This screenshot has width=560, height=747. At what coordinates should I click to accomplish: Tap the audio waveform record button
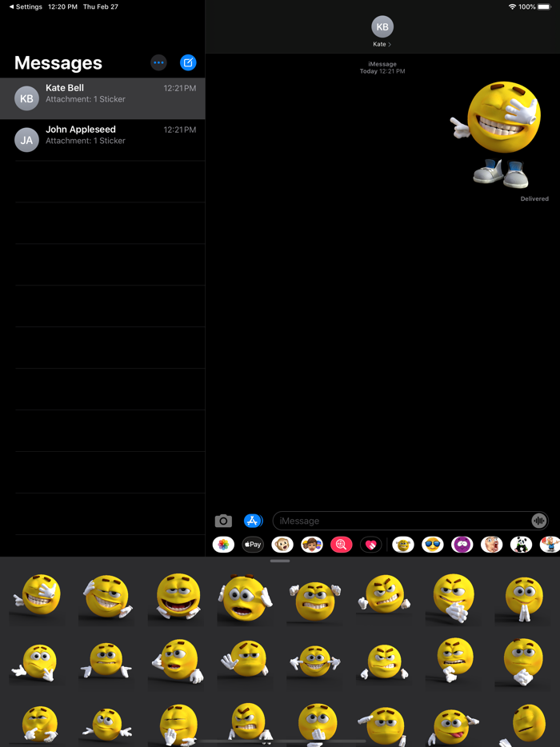tap(538, 521)
